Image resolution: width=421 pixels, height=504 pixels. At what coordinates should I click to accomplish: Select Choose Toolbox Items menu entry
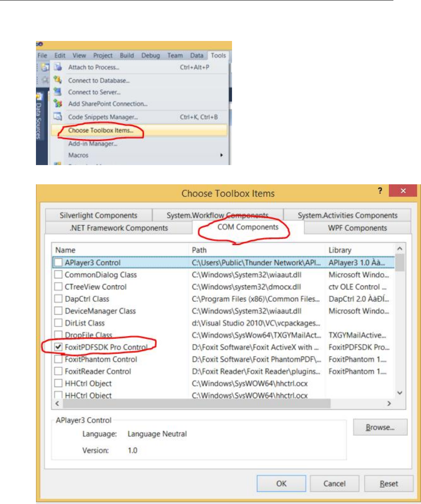pyautogui.click(x=140, y=130)
